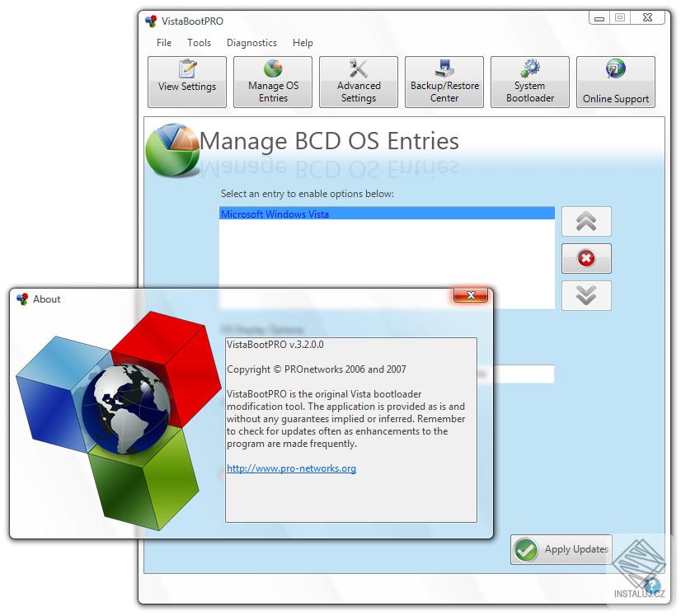Click the Copyright PROnetworks text line
Image resolution: width=681 pixels, height=616 pixels.
point(317,369)
